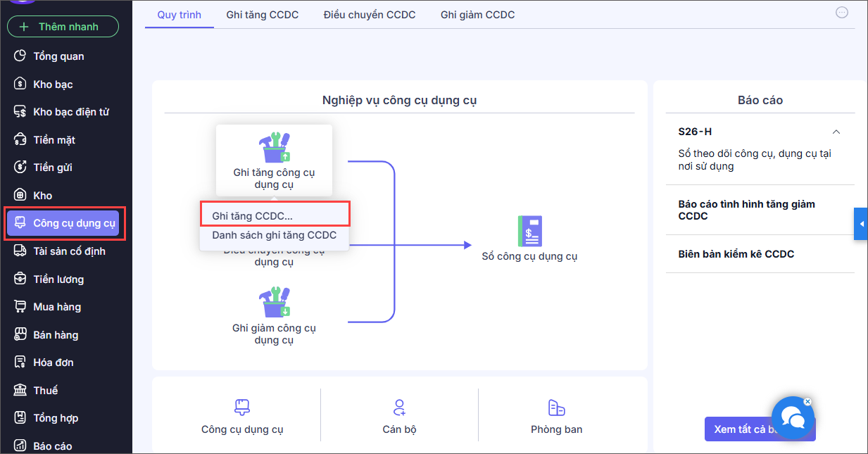The width and height of the screenshot is (868, 454).
Task: Open the Sổ công cụ dụng cụ ledger icon
Action: pos(529,231)
